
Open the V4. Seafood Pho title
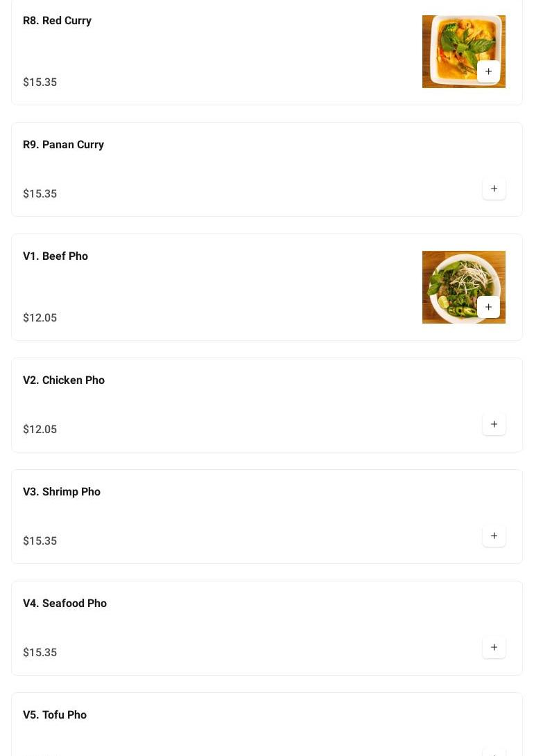(x=64, y=604)
